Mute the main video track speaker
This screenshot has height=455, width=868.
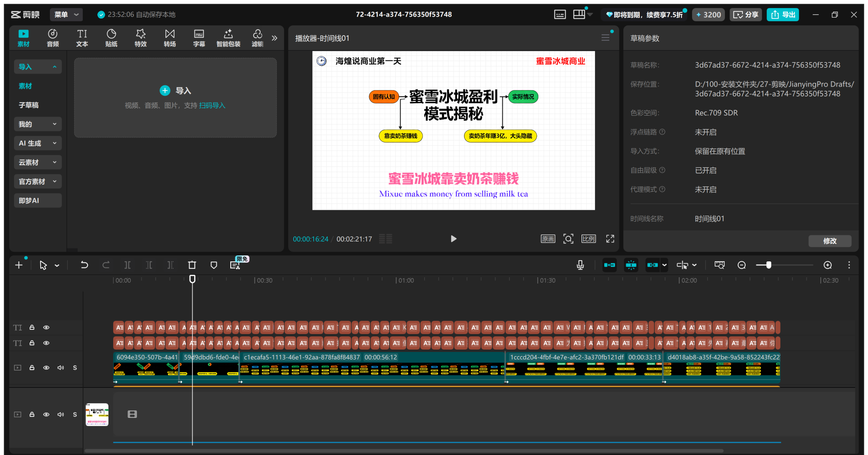tap(61, 368)
